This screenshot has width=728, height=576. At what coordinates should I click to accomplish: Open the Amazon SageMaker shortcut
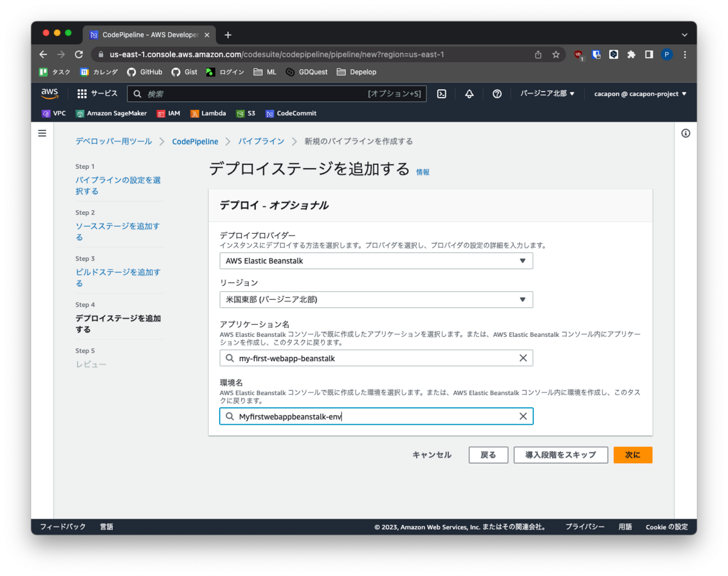pos(111,113)
